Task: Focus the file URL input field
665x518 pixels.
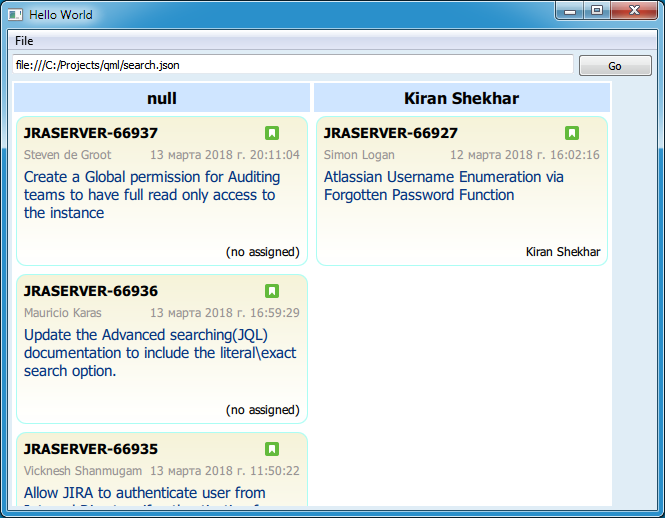Action: point(293,65)
